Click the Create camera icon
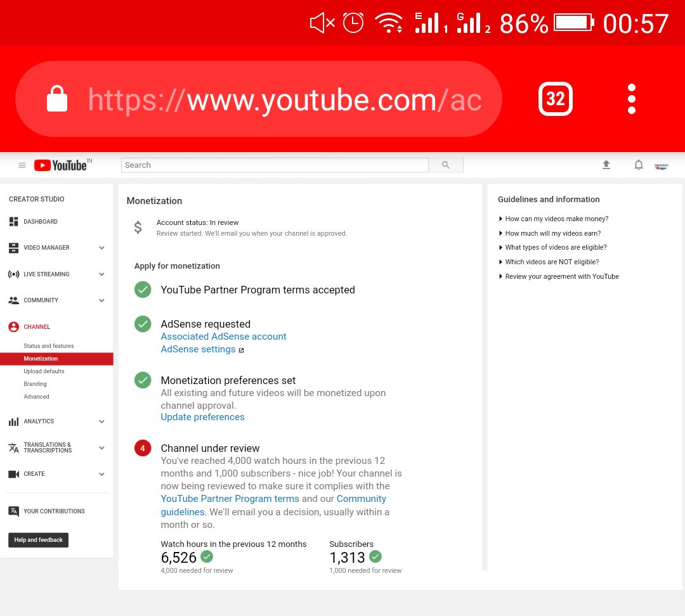 coord(13,473)
